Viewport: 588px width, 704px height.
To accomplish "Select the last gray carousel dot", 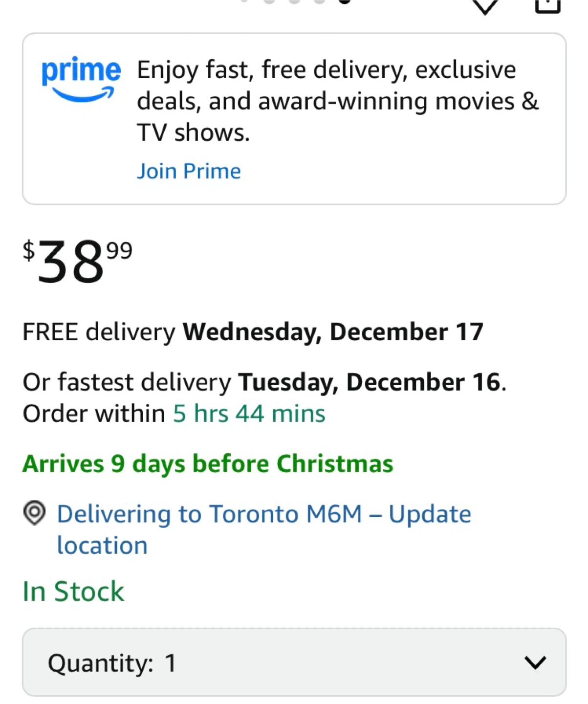I will [320, 1].
